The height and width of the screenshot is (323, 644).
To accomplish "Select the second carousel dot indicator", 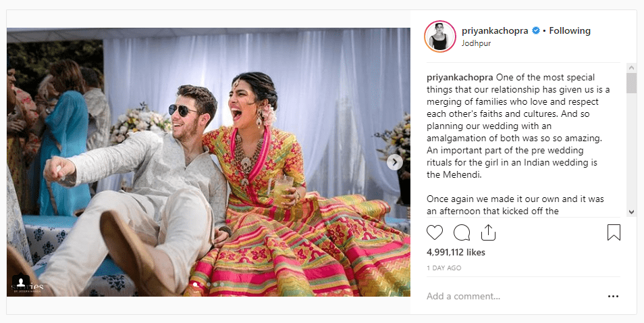I will coord(201,284).
